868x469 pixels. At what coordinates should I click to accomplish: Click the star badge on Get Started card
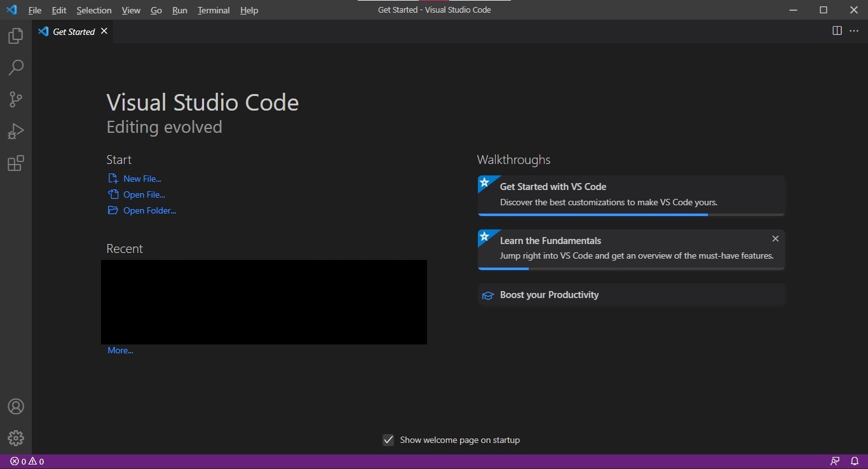(x=484, y=182)
